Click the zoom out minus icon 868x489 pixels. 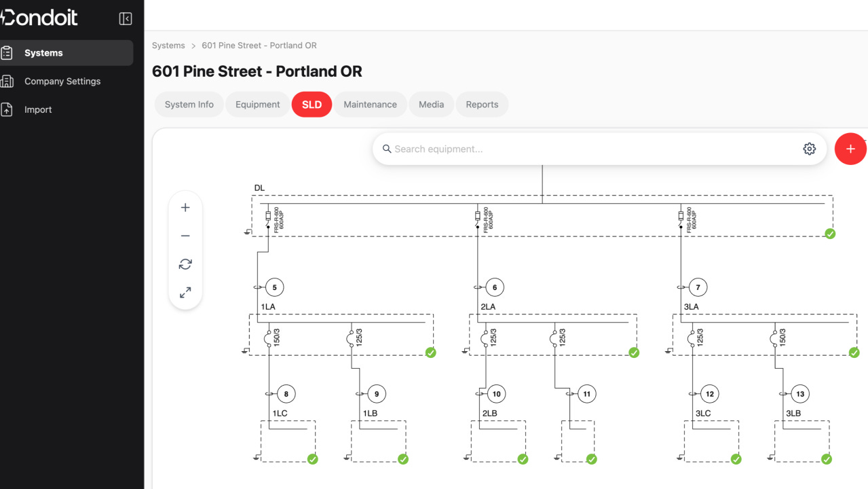pyautogui.click(x=185, y=236)
